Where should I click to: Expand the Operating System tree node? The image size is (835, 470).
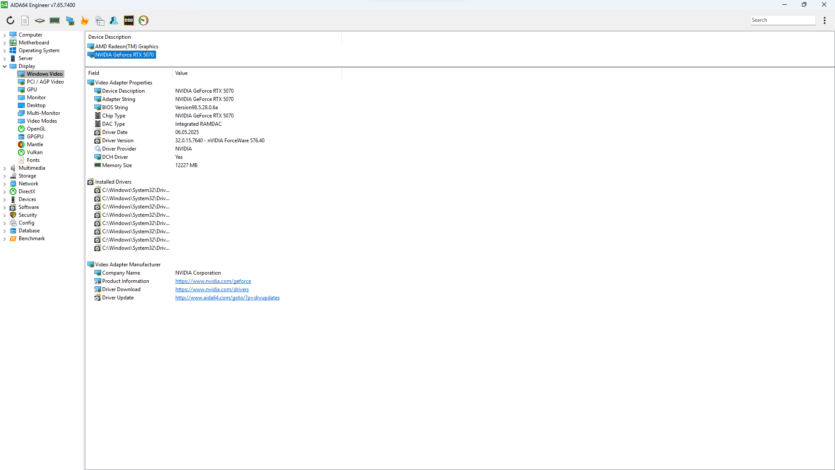click(x=5, y=51)
